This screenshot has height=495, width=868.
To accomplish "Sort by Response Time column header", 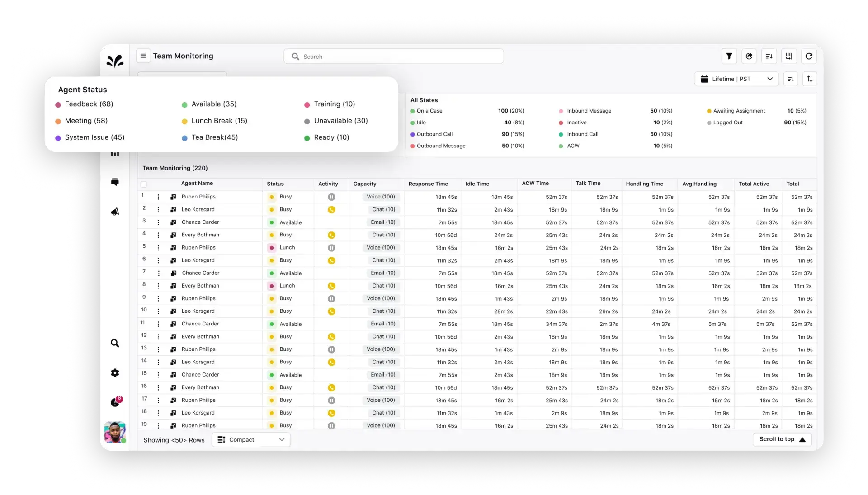I will [x=428, y=184].
